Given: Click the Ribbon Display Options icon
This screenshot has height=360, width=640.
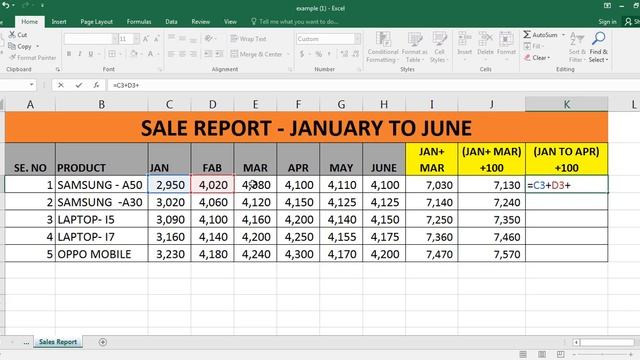Looking at the screenshot, I should point(607,6).
